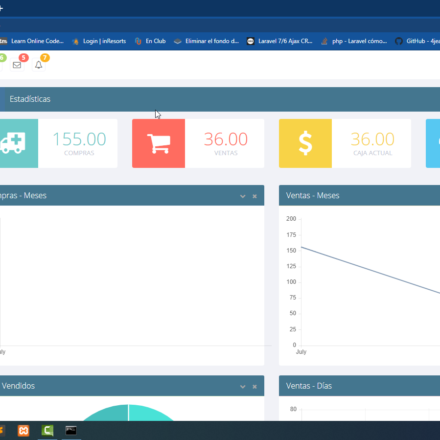
Task: Open the GitHub bookmark
Action: point(418,41)
